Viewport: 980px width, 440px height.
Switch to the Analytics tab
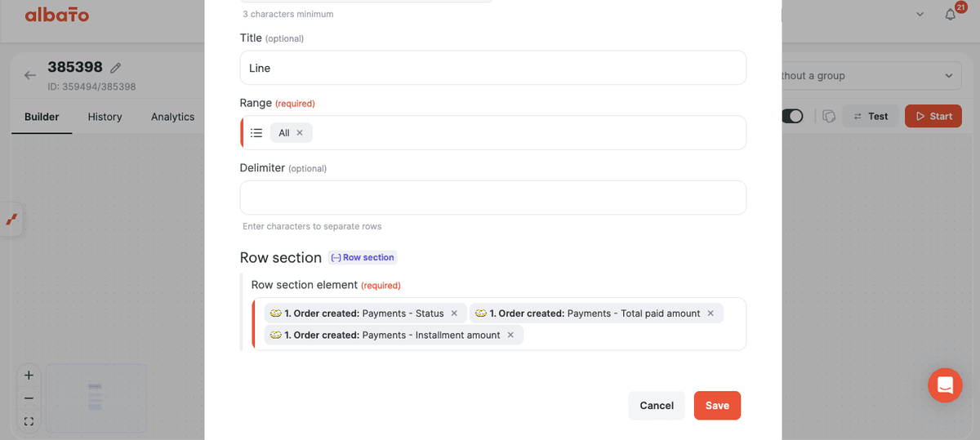[173, 117]
